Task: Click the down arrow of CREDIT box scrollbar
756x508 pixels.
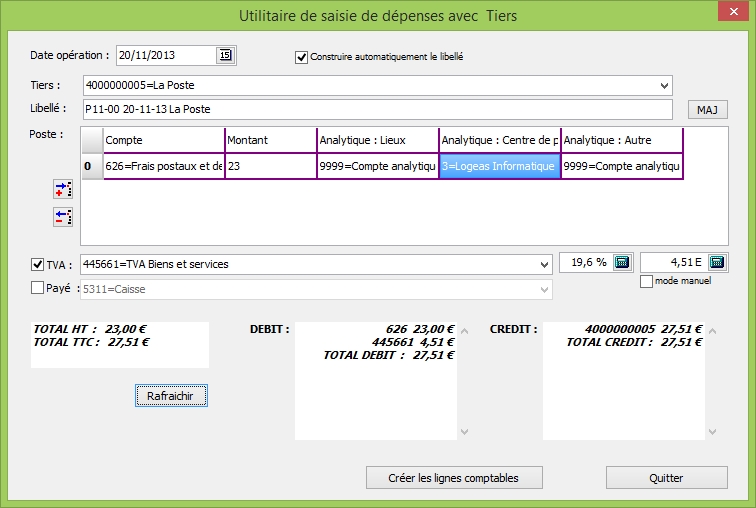Action: (711, 432)
